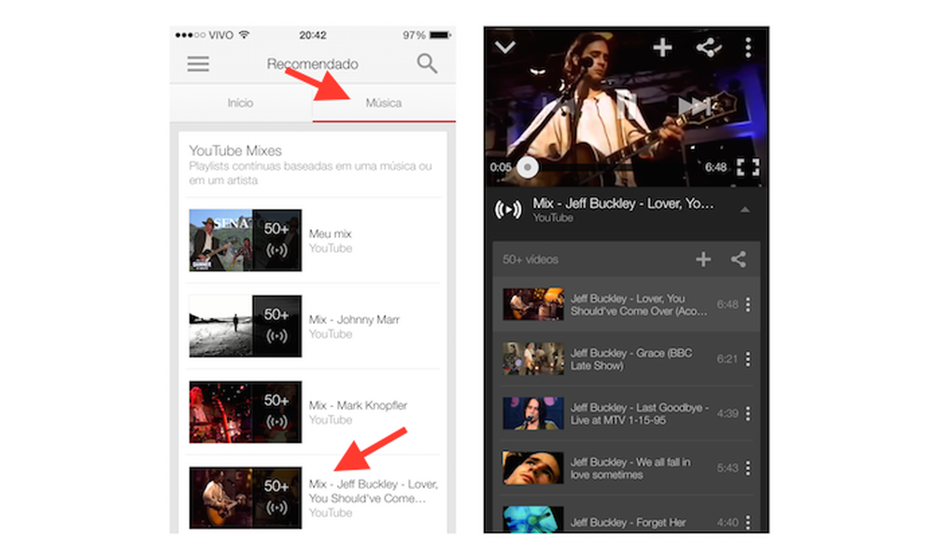Pause the playing video
934x560 pixels.
[x=626, y=103]
